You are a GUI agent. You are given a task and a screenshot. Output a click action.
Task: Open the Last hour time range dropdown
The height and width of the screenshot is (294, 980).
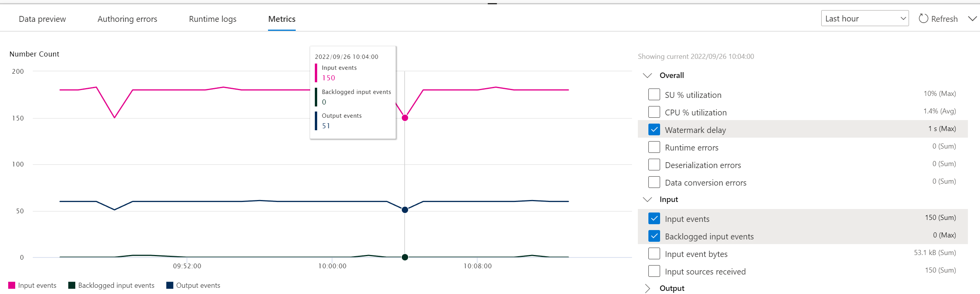click(x=865, y=18)
